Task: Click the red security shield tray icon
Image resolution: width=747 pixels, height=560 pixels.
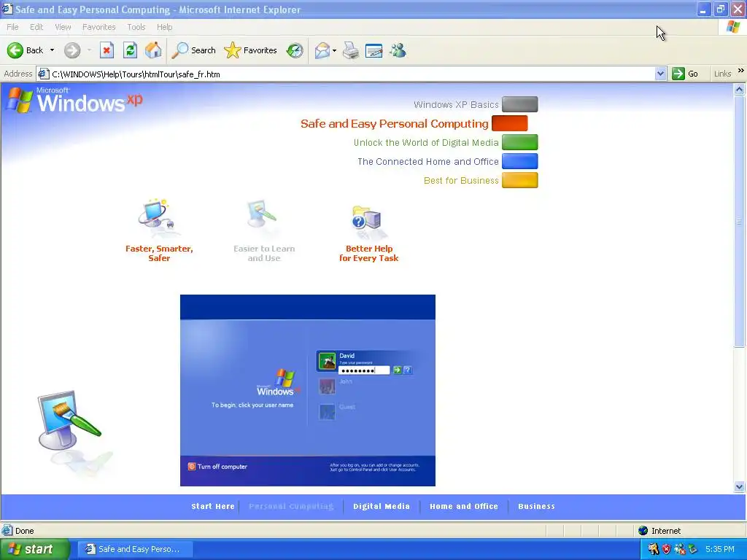Action: (x=667, y=549)
